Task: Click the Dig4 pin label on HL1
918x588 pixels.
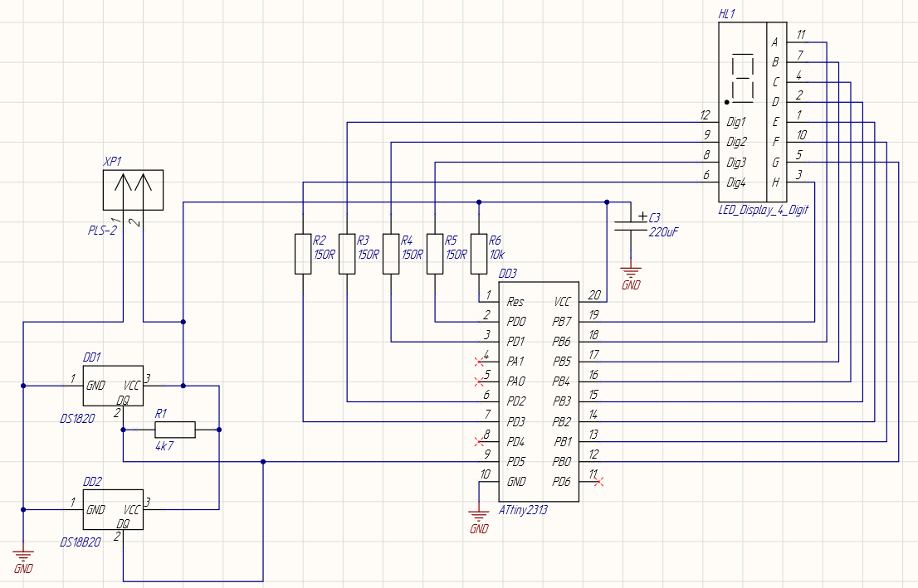Action: 736,182
